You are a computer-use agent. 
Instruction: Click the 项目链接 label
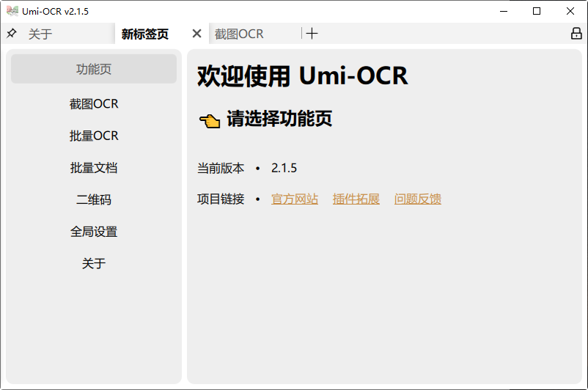pos(221,199)
